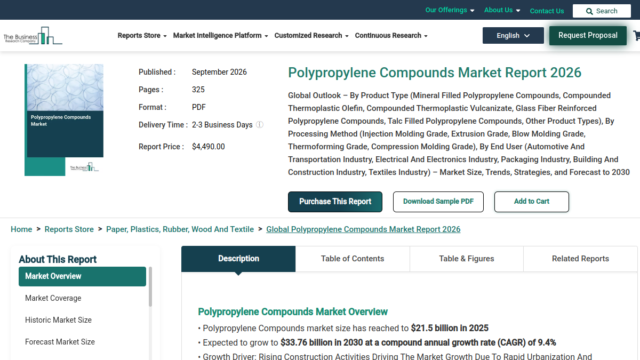This screenshot has height=360, width=640.
Task: Click the $21.5 billion in 2025 text
Action: pos(449,328)
